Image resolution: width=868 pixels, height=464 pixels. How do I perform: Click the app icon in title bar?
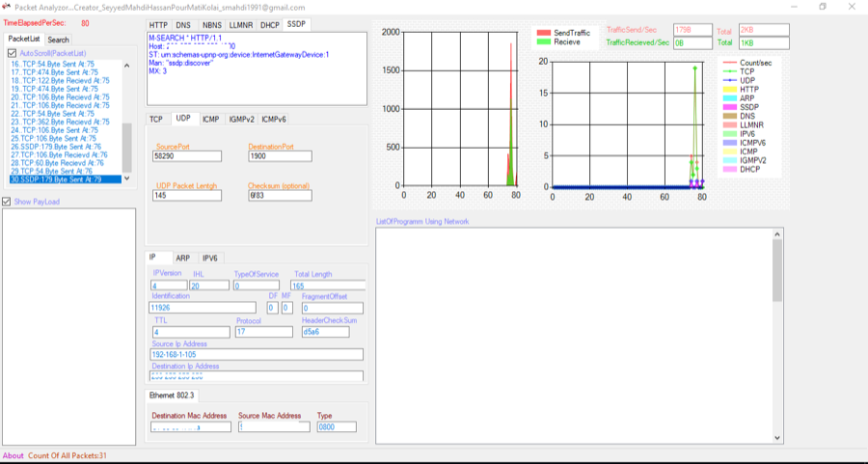(7, 7)
